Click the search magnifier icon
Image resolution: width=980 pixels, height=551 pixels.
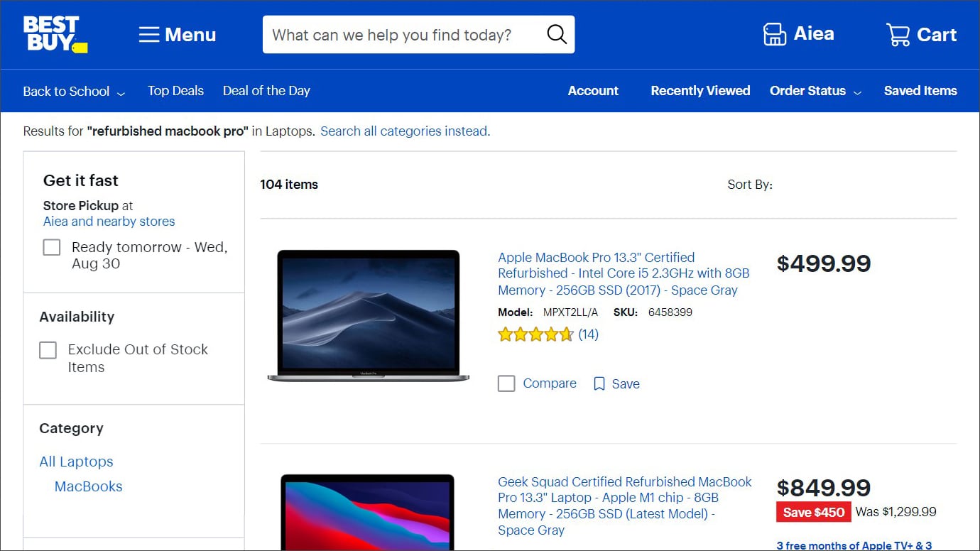[x=557, y=35]
